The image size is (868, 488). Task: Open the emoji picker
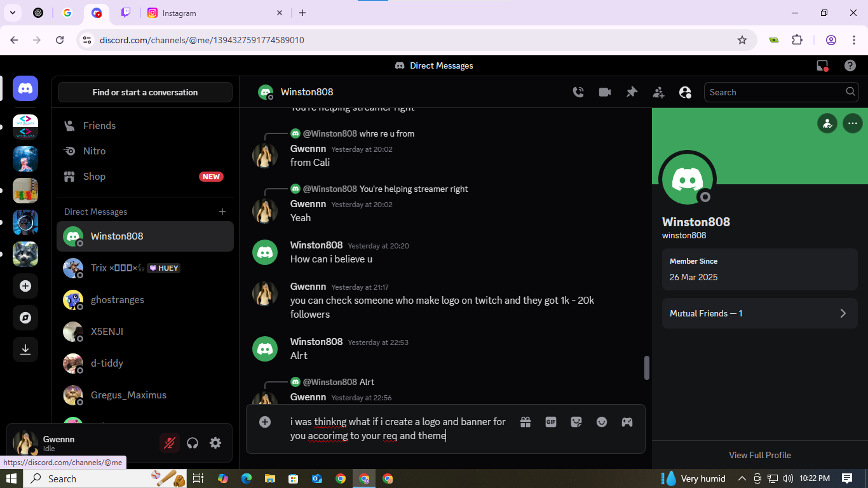pos(601,422)
